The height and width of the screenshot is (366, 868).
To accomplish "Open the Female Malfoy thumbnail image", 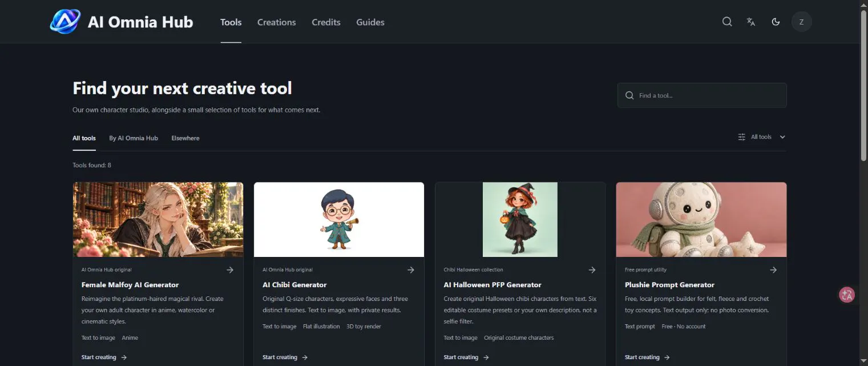I will point(158,220).
